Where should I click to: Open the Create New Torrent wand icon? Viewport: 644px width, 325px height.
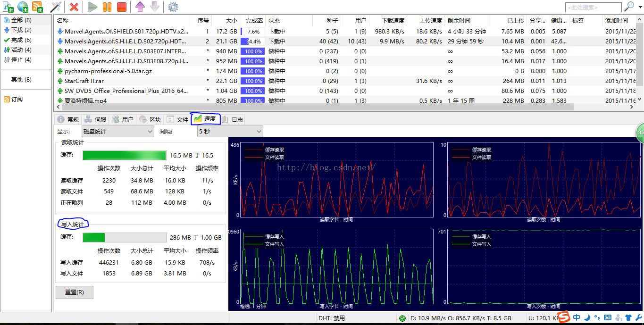[x=56, y=7]
